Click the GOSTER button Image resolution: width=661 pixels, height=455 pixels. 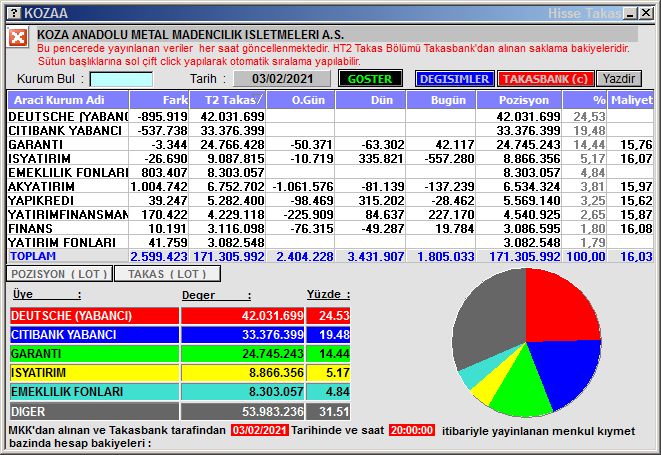coord(370,79)
